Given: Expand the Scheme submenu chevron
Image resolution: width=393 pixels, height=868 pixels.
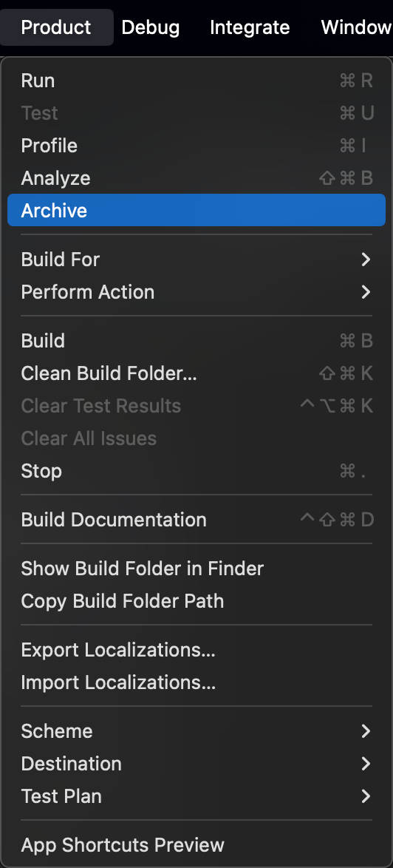Looking at the screenshot, I should tap(366, 731).
